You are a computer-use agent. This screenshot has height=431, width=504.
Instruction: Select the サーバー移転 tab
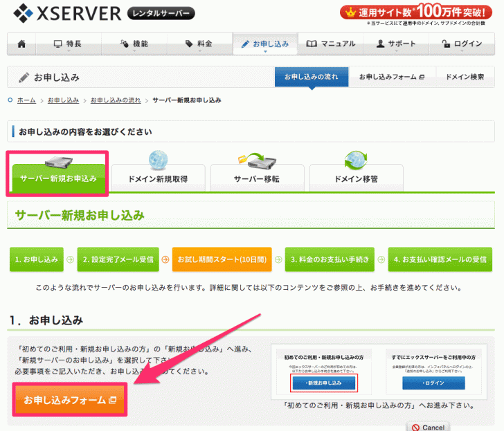(x=257, y=178)
